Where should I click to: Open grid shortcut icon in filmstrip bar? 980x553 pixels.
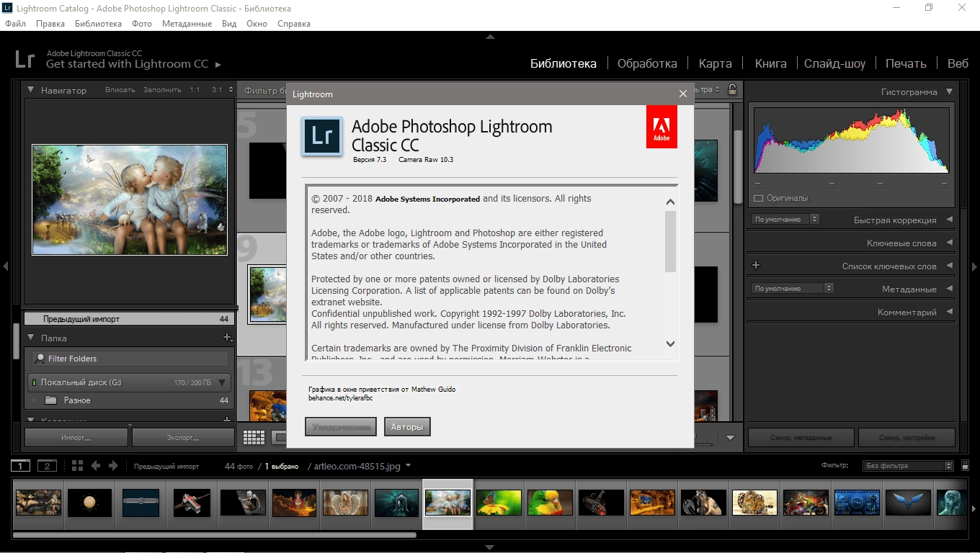pos(78,466)
